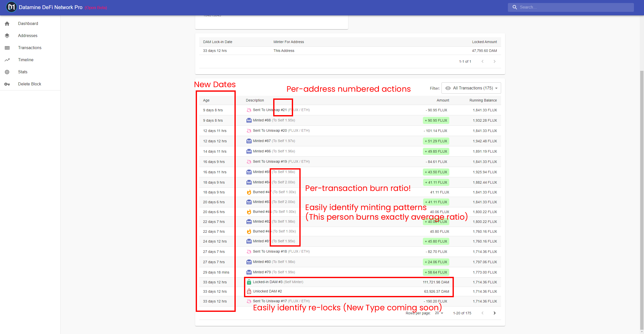Click the Addresses layers icon

click(7, 36)
